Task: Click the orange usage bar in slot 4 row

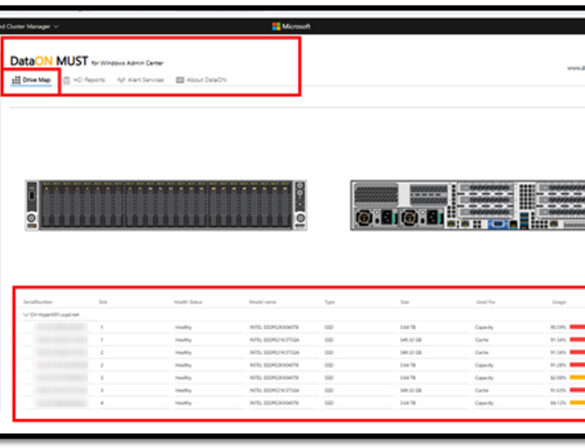Action: 577,402
